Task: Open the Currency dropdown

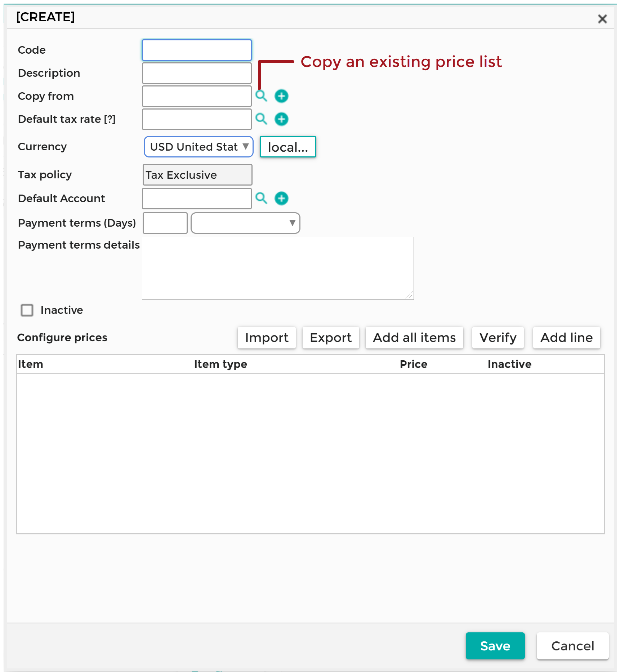Action: click(x=199, y=147)
